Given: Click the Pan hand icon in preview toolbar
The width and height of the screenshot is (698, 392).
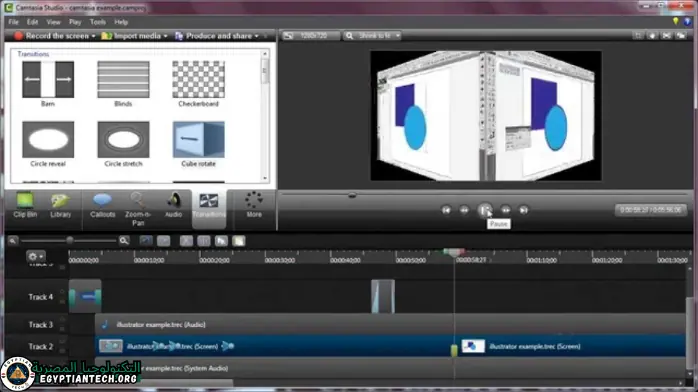Looking at the screenshot, I should 652,36.
